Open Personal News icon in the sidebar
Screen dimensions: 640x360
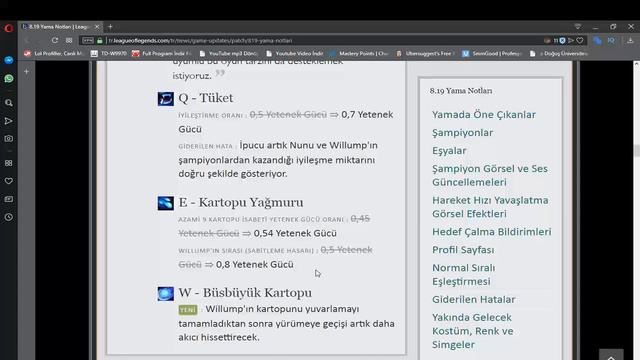pyautogui.click(x=9, y=199)
